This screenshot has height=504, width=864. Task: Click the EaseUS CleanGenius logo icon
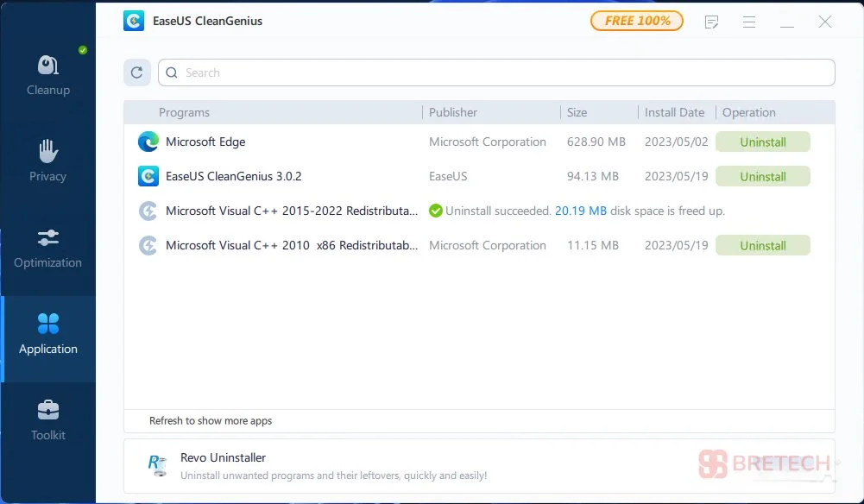[134, 21]
